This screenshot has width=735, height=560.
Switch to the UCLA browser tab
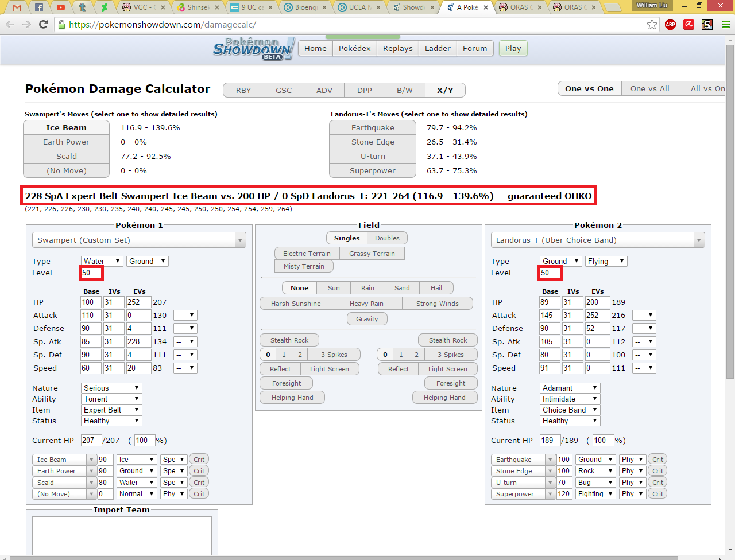click(x=359, y=7)
